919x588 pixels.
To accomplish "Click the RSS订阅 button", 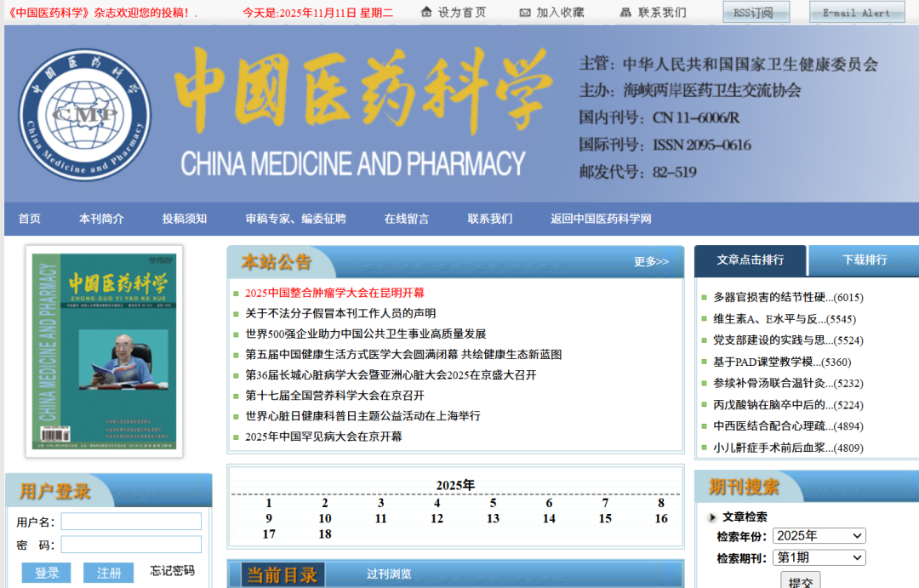I will point(756,12).
